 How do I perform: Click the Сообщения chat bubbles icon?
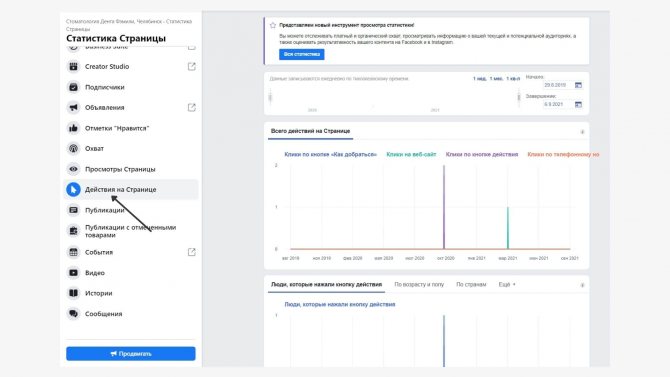(x=73, y=314)
